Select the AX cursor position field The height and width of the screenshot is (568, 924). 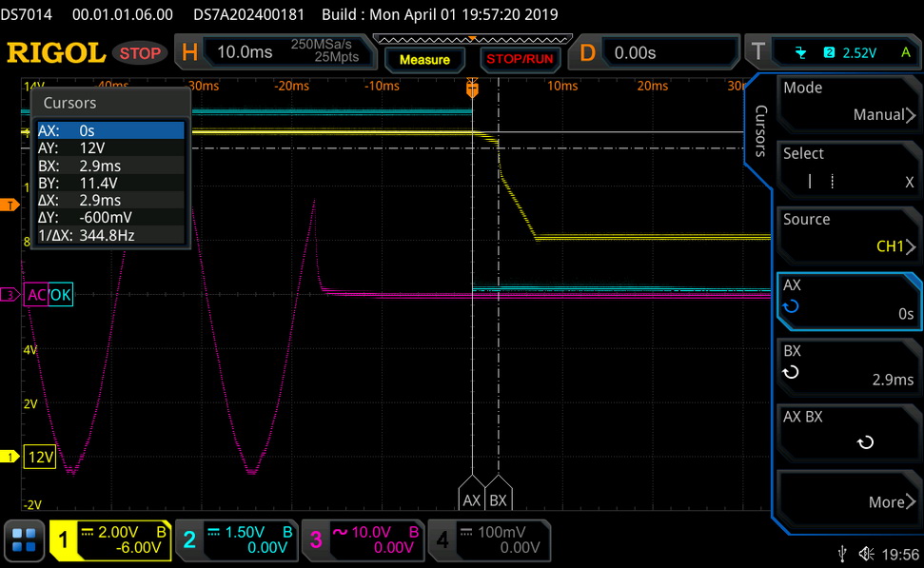coord(849,301)
